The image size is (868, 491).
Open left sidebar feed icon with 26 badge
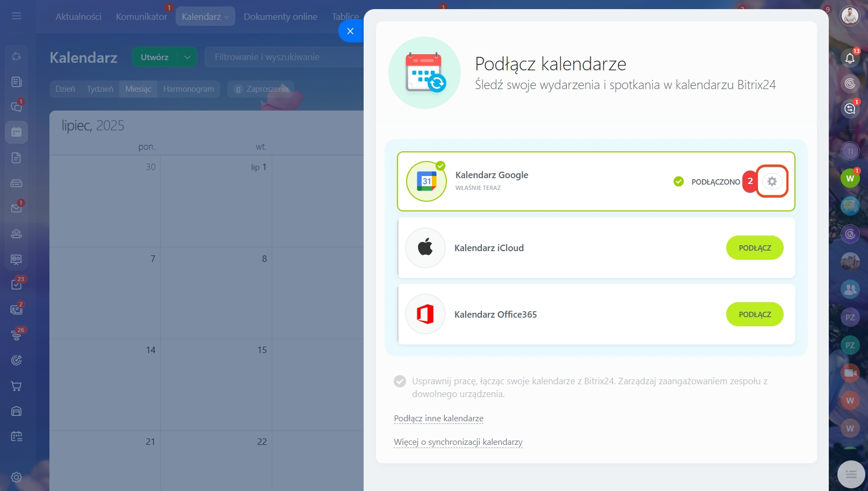(16, 335)
